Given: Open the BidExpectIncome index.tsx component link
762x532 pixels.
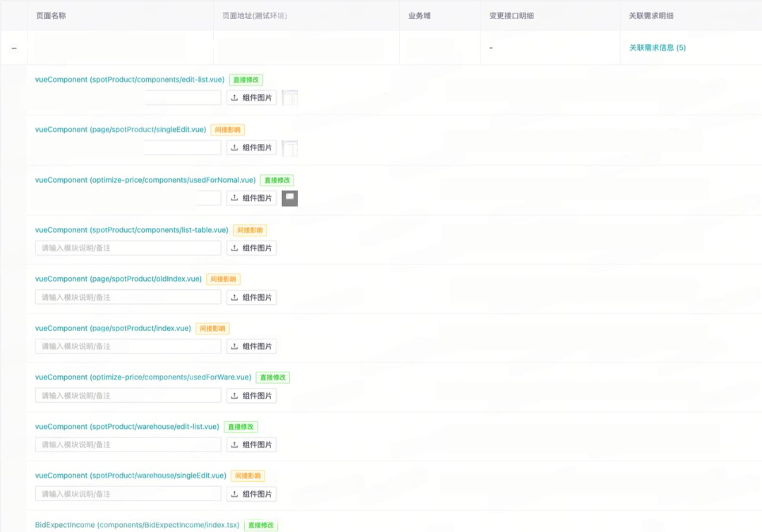Looking at the screenshot, I should coord(137,525).
